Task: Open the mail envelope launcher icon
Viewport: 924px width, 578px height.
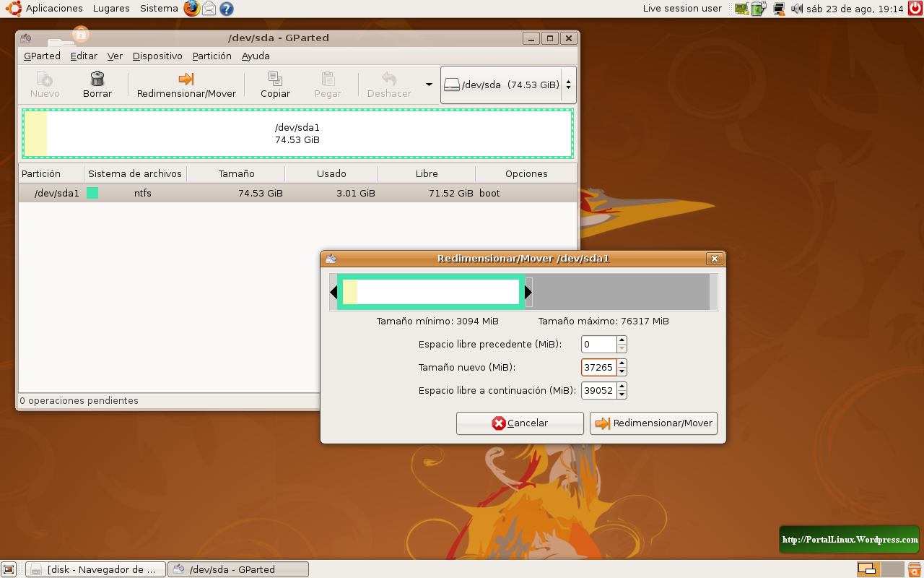Action: point(209,9)
